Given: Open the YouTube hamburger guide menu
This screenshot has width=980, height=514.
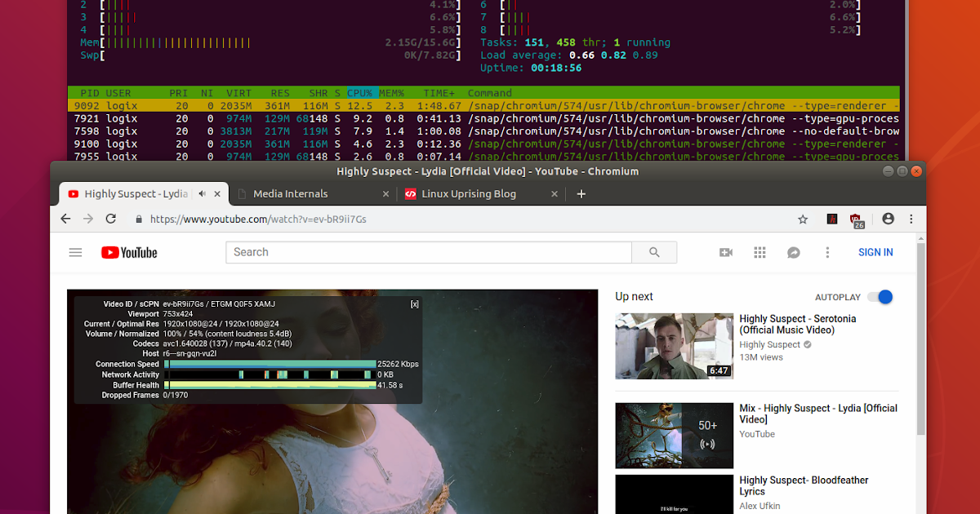Looking at the screenshot, I should pyautogui.click(x=76, y=253).
